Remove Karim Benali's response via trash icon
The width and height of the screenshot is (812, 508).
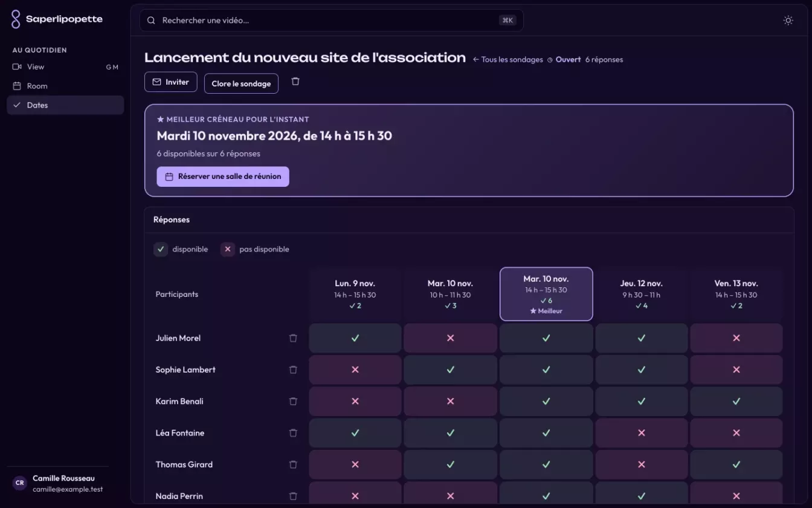[x=293, y=401]
